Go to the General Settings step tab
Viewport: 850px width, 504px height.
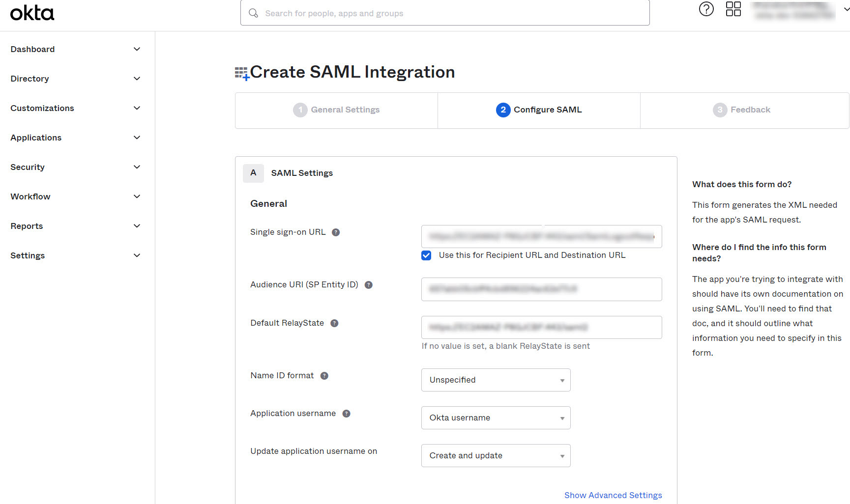pyautogui.click(x=337, y=110)
